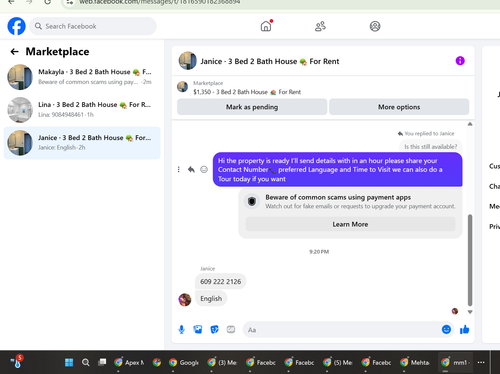
Task: Add an emoji reaction to the message
Action: tap(204, 169)
